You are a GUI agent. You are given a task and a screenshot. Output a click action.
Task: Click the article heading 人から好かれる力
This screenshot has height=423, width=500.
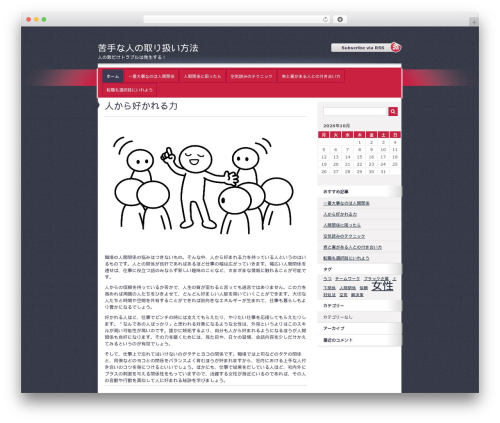click(x=141, y=106)
